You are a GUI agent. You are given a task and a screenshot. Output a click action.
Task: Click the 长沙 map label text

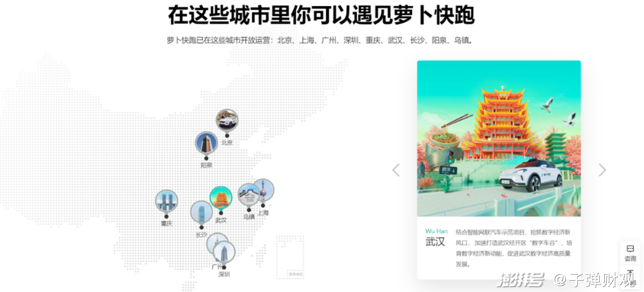202,235
